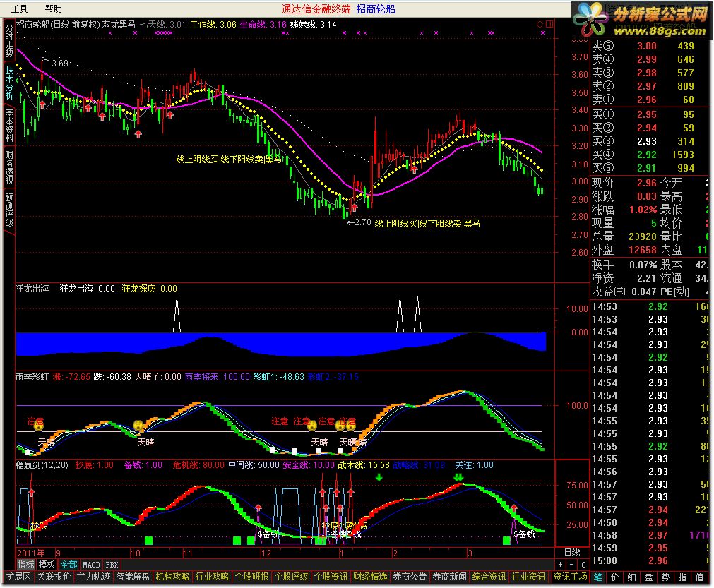Select the 盘 panel tab

pyautogui.click(x=648, y=577)
